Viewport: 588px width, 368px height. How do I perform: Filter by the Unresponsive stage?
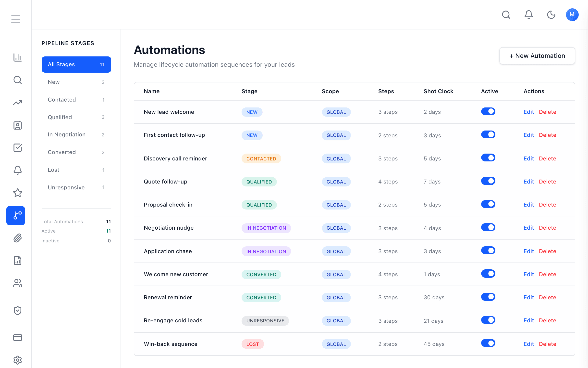click(76, 187)
